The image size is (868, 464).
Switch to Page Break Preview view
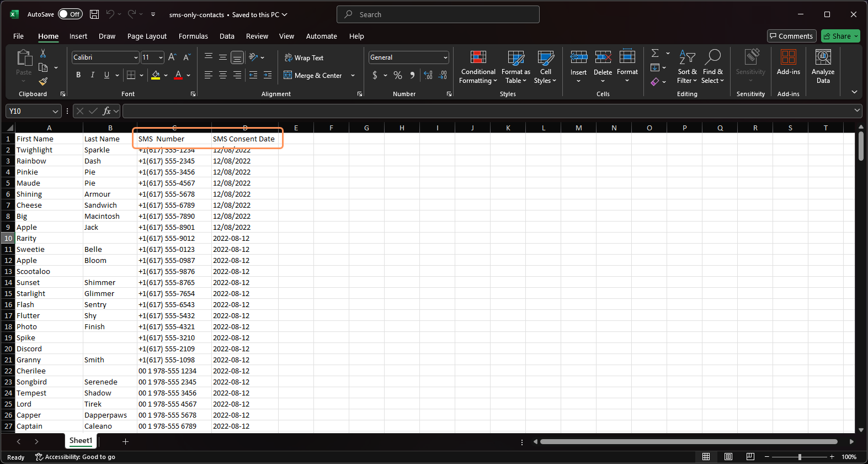tap(750, 457)
